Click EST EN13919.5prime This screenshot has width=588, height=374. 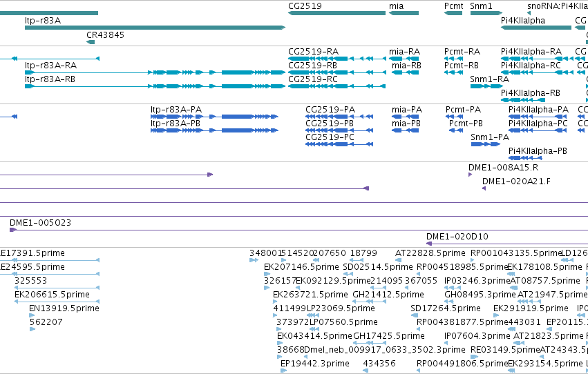(x=32, y=315)
